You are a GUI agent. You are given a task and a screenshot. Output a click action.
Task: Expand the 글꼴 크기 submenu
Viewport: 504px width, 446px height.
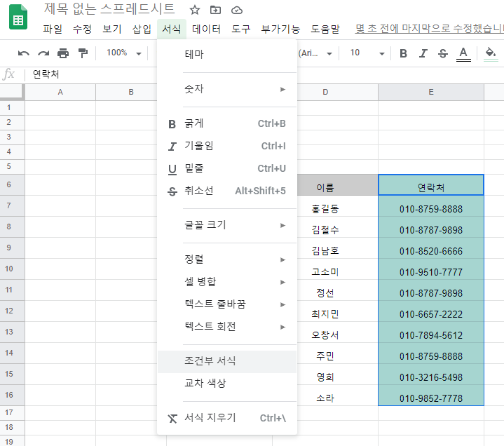227,225
